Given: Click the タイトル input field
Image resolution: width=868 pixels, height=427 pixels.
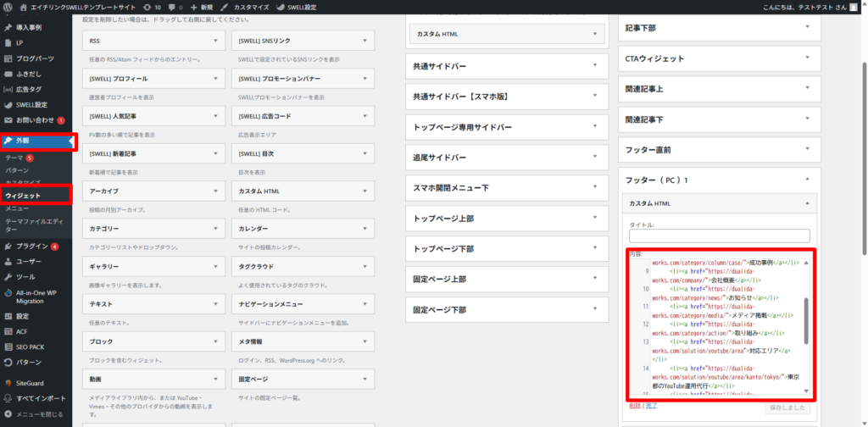Looking at the screenshot, I should tap(719, 236).
